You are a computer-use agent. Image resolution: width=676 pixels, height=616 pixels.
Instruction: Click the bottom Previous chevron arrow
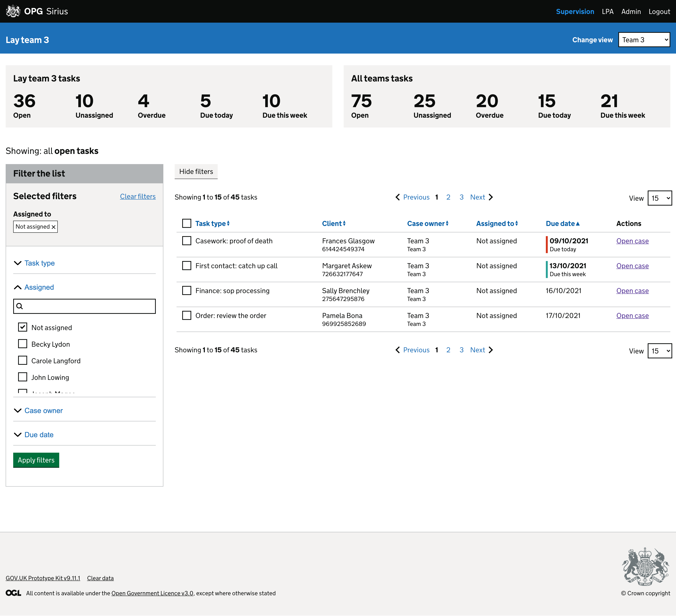(398, 350)
